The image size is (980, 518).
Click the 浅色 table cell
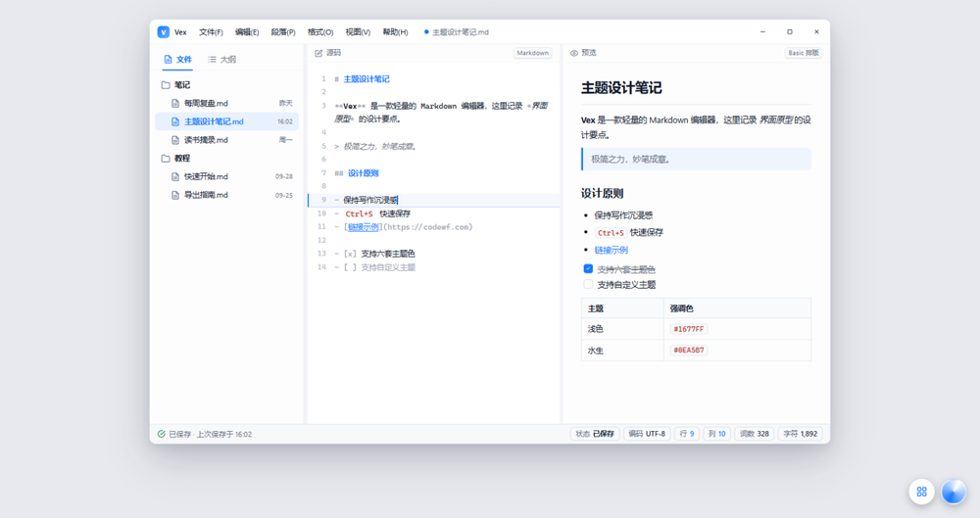click(622, 329)
